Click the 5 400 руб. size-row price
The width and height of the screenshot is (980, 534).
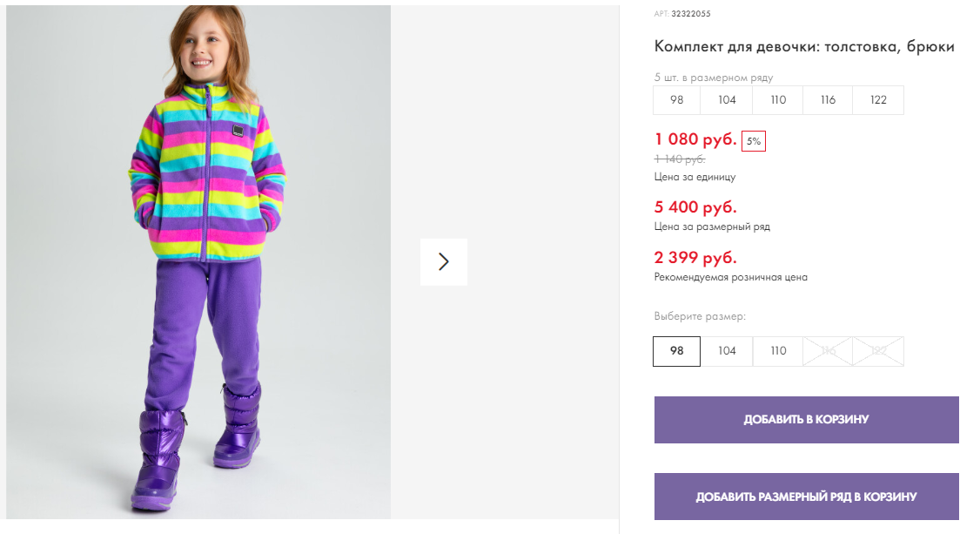click(x=695, y=207)
